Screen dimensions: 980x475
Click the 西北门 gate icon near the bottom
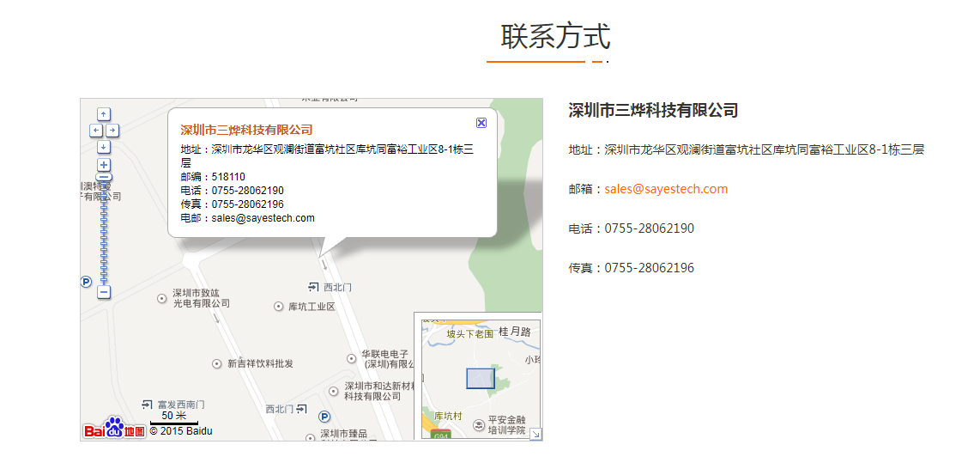[x=302, y=409]
